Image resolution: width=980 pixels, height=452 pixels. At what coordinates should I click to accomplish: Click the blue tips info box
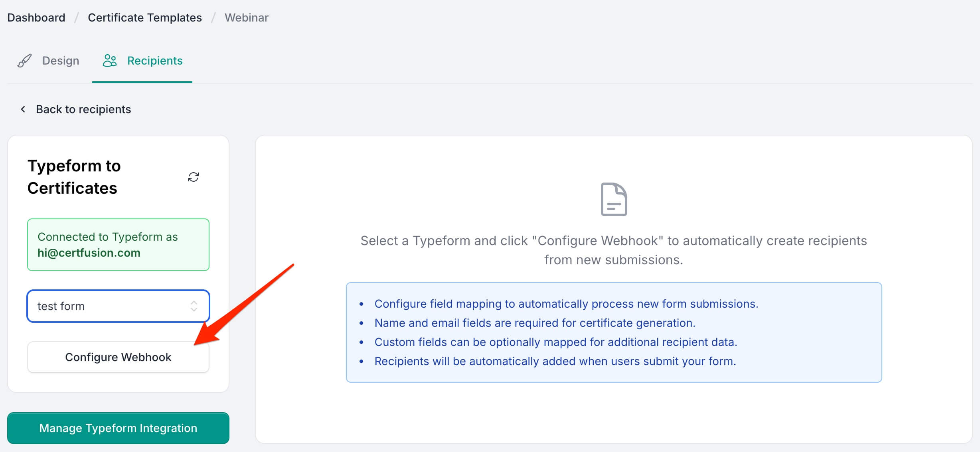614,332
